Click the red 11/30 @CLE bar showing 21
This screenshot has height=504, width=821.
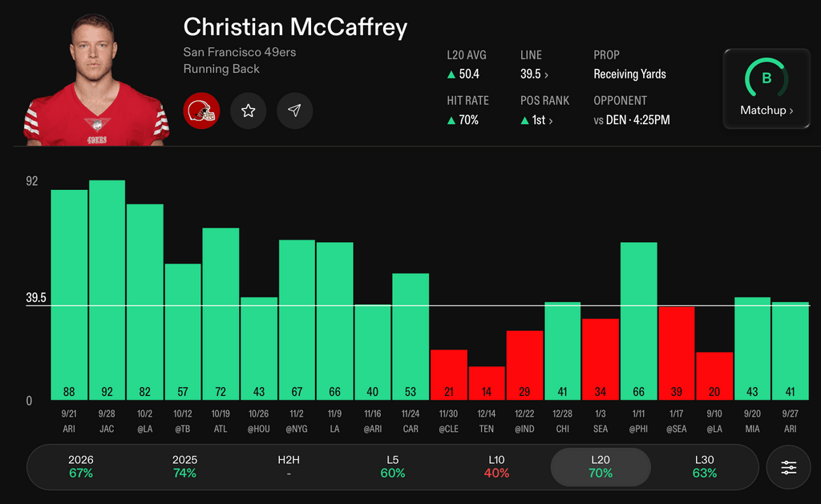click(x=449, y=375)
